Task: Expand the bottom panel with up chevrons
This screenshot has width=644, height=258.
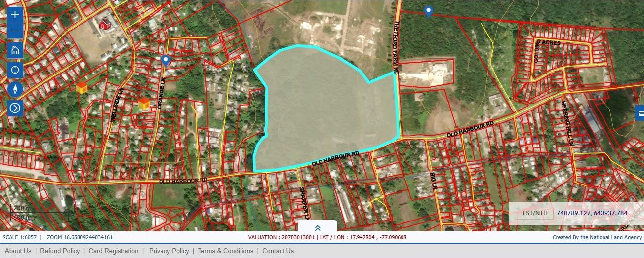Action: coord(318,227)
